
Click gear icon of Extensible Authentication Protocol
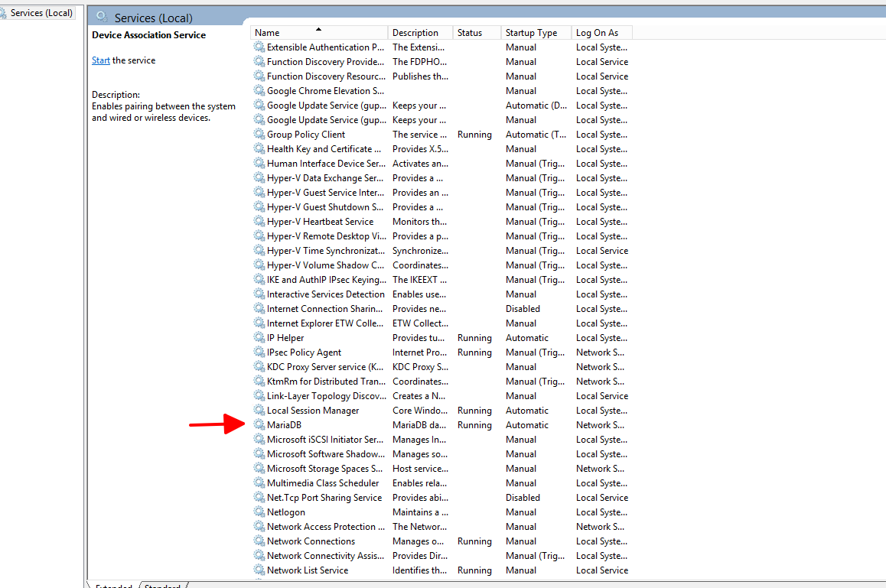click(259, 47)
